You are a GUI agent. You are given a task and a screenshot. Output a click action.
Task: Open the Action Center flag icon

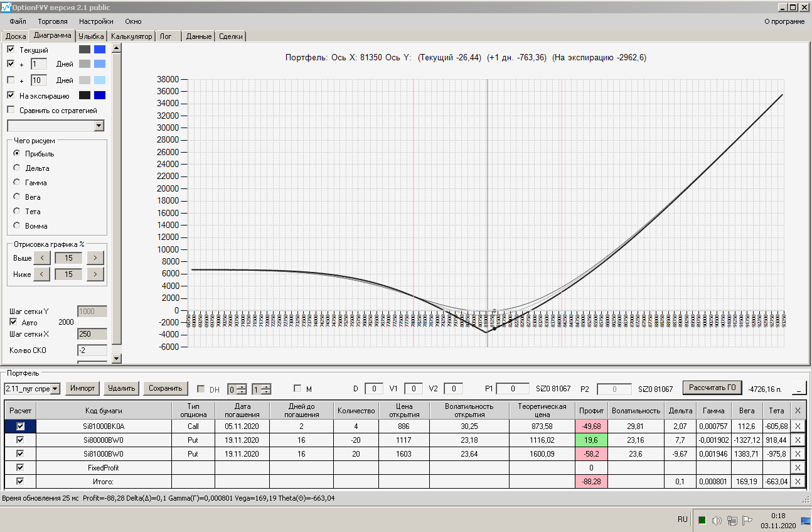coord(747,520)
